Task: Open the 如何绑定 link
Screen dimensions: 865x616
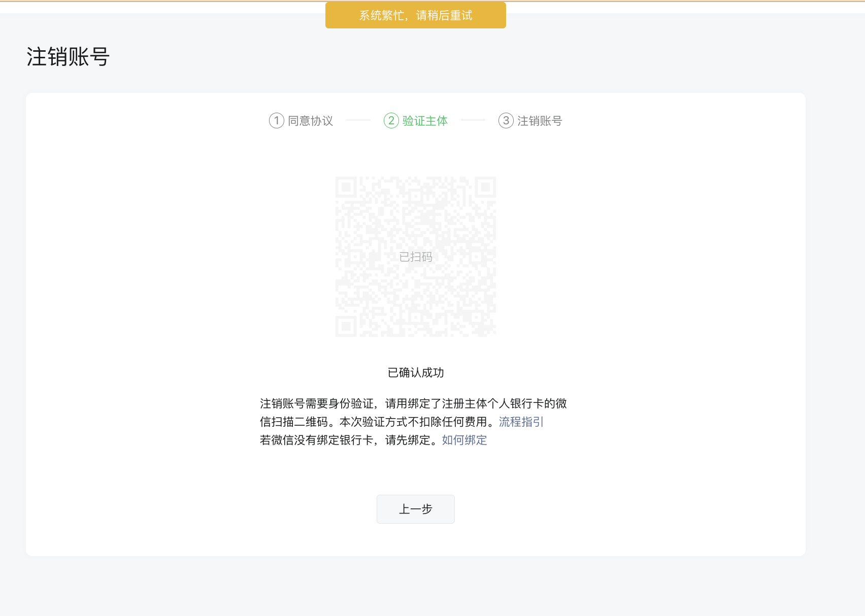Action: [x=464, y=440]
